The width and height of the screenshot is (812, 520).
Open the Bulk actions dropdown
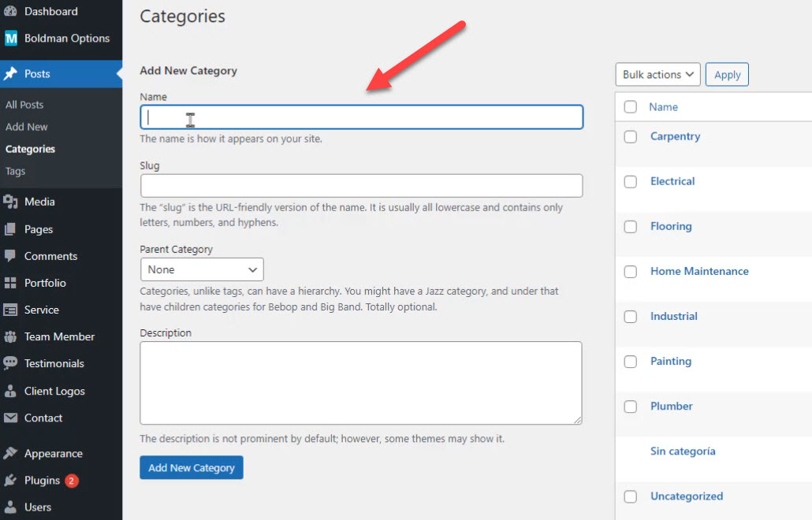pos(657,75)
